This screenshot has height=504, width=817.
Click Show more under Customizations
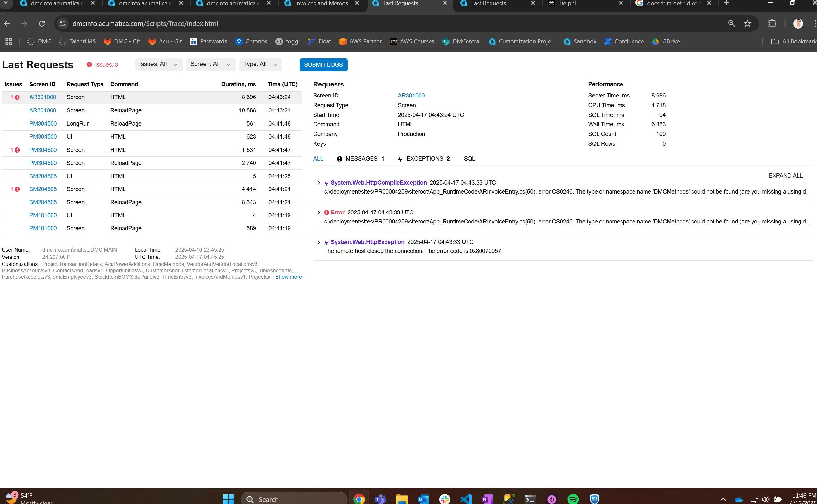(x=288, y=277)
